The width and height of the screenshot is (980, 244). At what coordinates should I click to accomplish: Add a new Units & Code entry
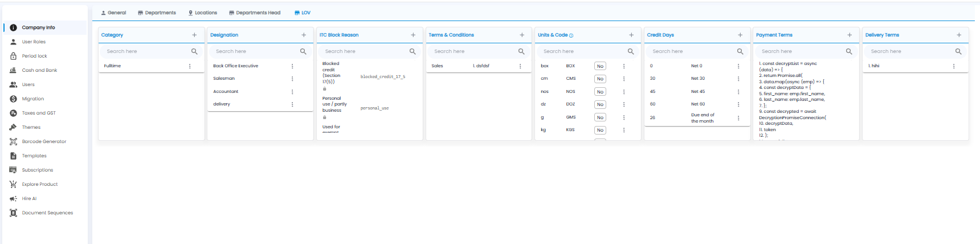pos(631,35)
